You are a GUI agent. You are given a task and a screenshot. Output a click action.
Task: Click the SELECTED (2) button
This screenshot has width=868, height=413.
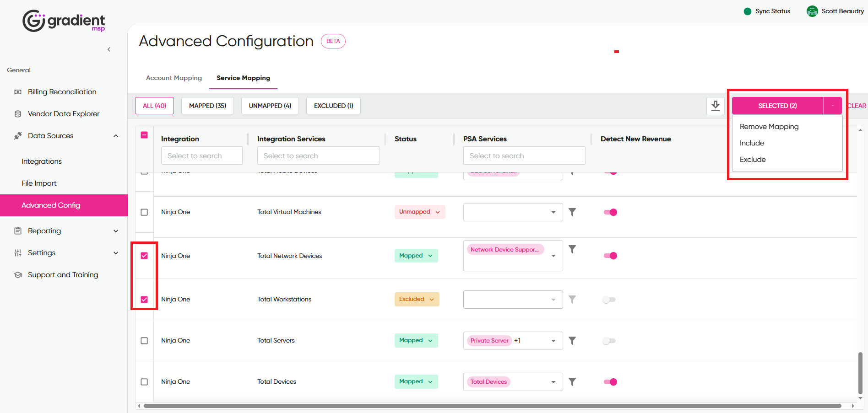[777, 106]
